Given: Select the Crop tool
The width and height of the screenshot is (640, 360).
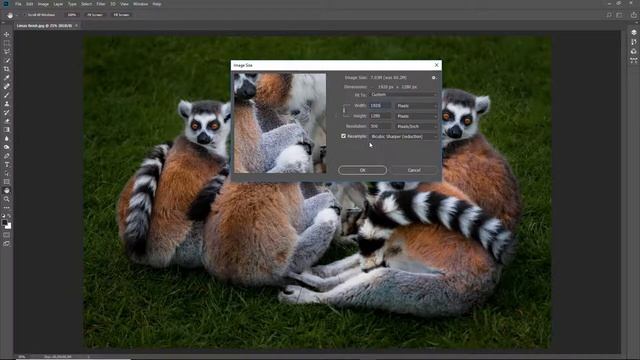Looking at the screenshot, I should pos(7,69).
